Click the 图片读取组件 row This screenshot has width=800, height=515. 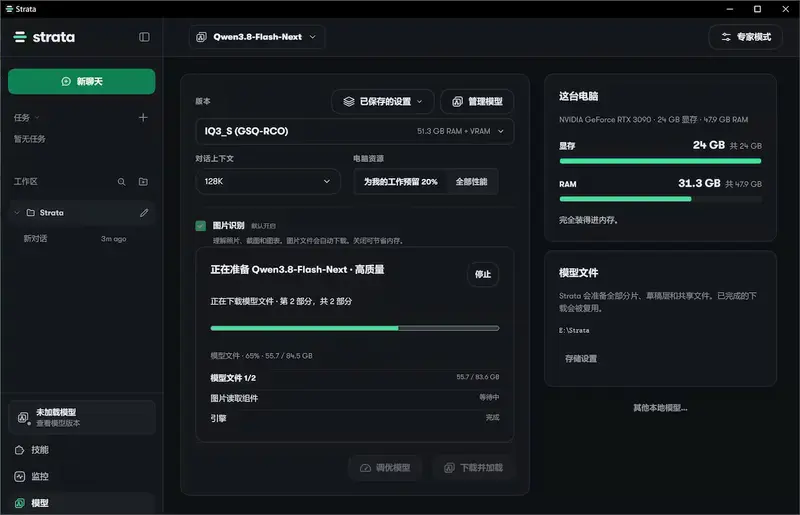click(x=355, y=398)
